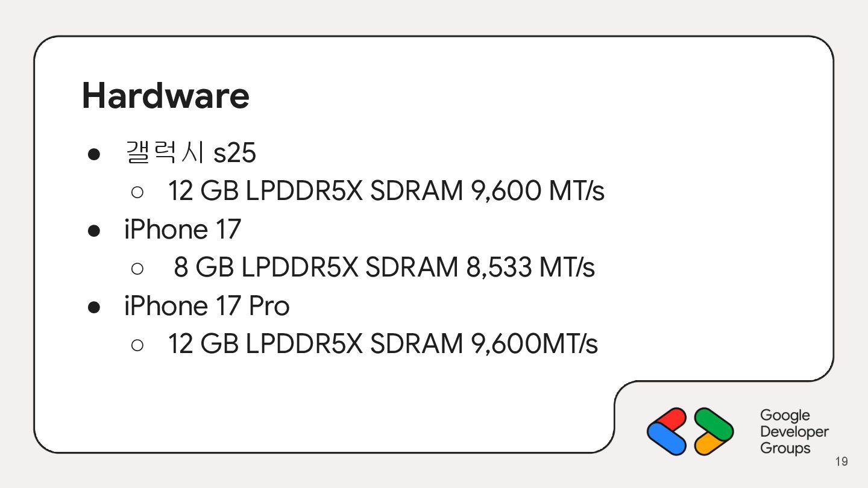The height and width of the screenshot is (488, 868).
Task: Click the iPhone 17 bullet text
Action: (x=182, y=230)
